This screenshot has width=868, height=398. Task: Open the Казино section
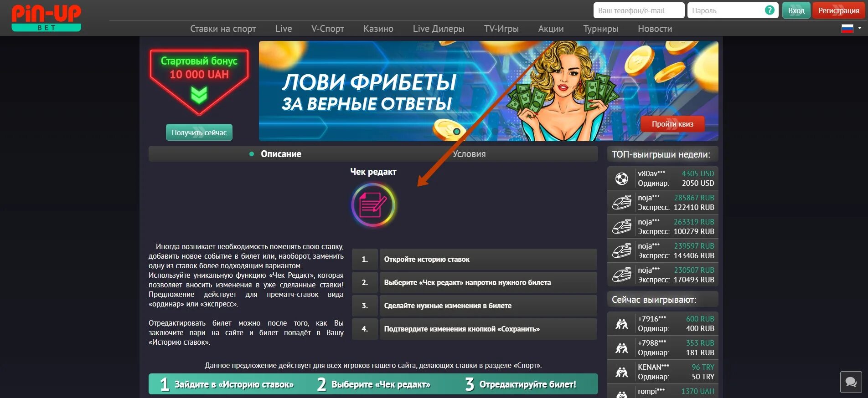(x=378, y=29)
